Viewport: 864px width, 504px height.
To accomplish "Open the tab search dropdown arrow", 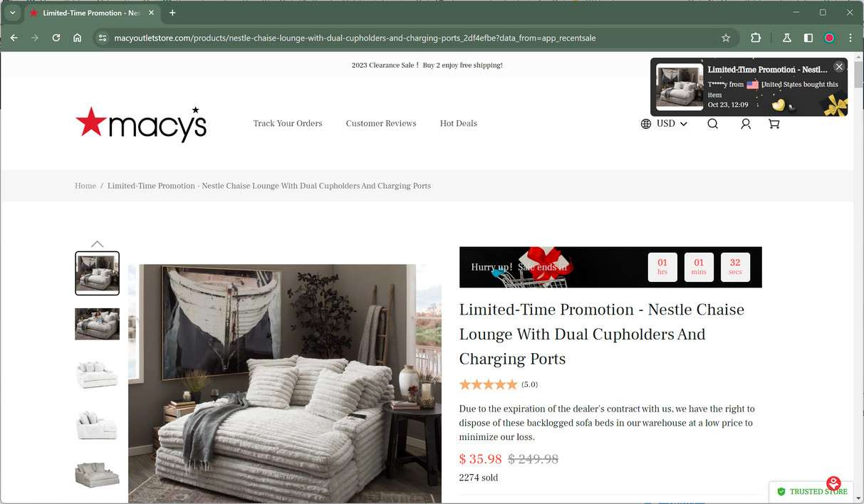I will (x=12, y=13).
